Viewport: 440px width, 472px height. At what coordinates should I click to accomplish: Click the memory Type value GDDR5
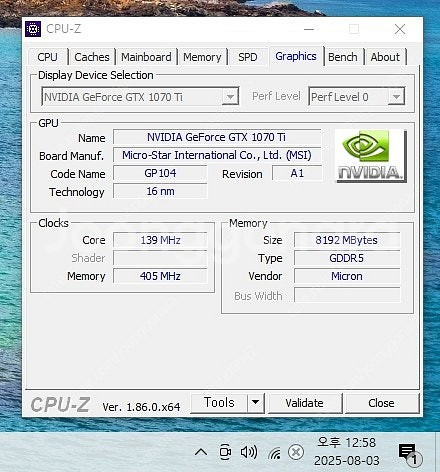pos(347,258)
